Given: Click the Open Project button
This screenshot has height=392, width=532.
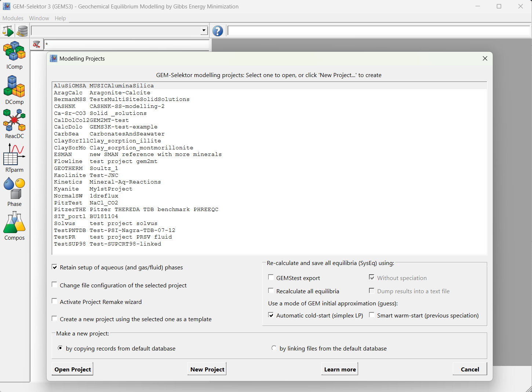Looking at the screenshot, I should coord(73,369).
